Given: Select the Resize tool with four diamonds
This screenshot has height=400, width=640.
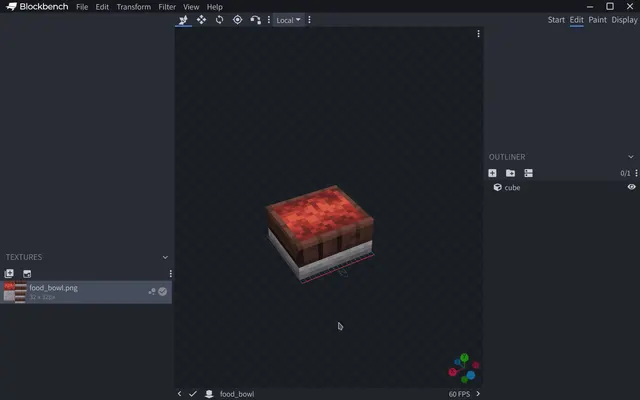Looking at the screenshot, I should pyautogui.click(x=201, y=20).
